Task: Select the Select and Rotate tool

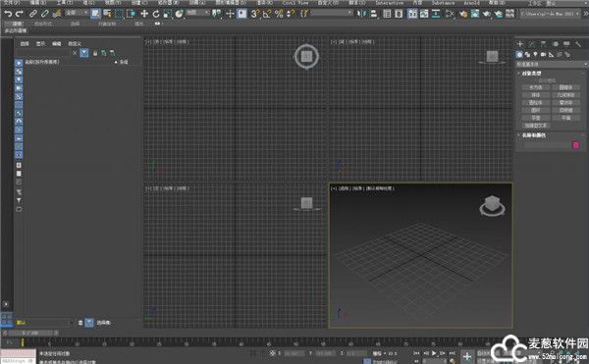Action: 156,14
